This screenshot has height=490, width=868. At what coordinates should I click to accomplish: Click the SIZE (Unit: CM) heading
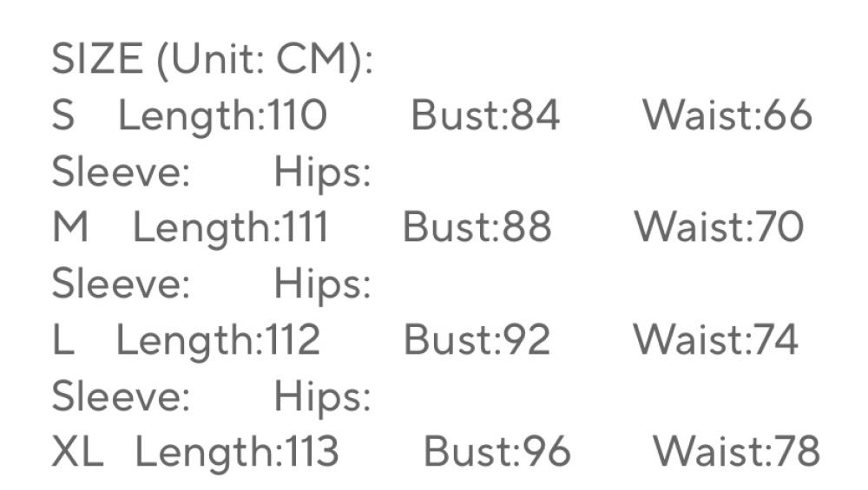213,60
